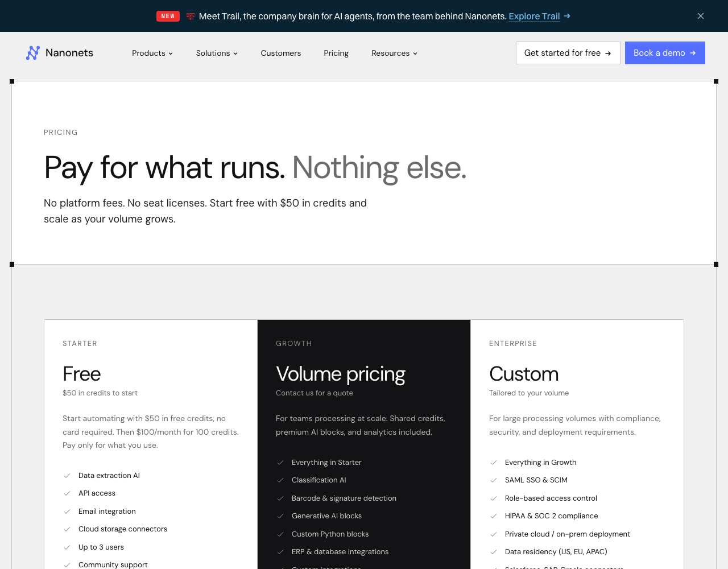
Task: Expand the Products dropdown menu
Action: 152,53
